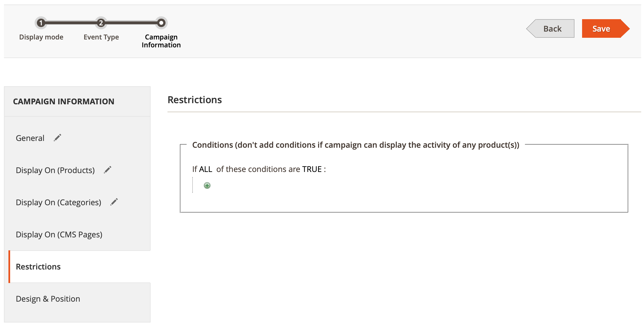This screenshot has height=327, width=644.
Task: Click the Event Type step label
Action: tap(101, 37)
